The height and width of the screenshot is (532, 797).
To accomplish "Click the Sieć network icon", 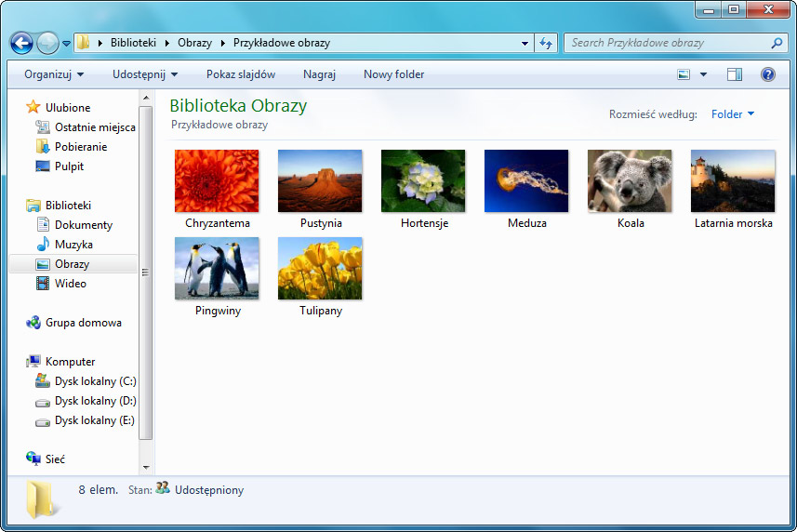I will coord(33,459).
